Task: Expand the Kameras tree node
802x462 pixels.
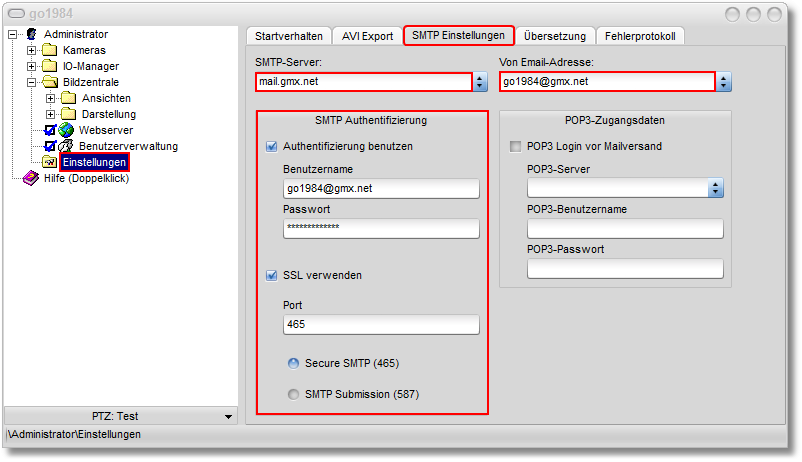Action: (x=32, y=50)
